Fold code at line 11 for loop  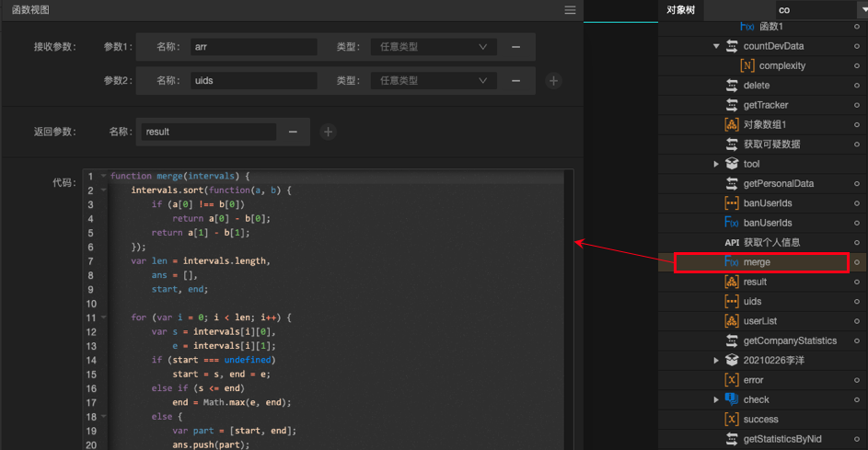pos(103,317)
